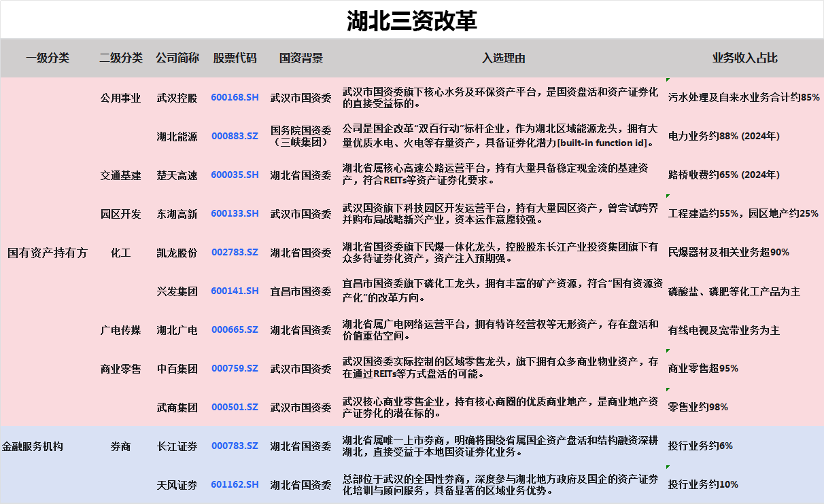This screenshot has width=824, height=504.
Task: Click the 入选理由 text for 武商集团
Action: pos(500,407)
